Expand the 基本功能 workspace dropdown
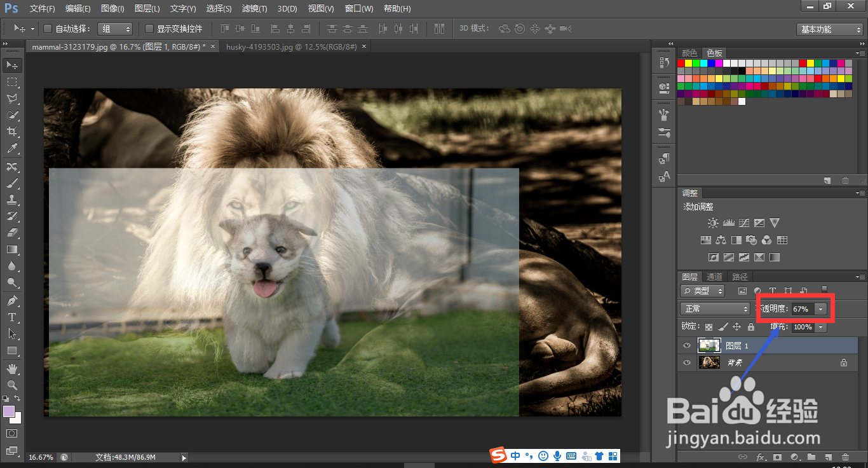 point(830,29)
